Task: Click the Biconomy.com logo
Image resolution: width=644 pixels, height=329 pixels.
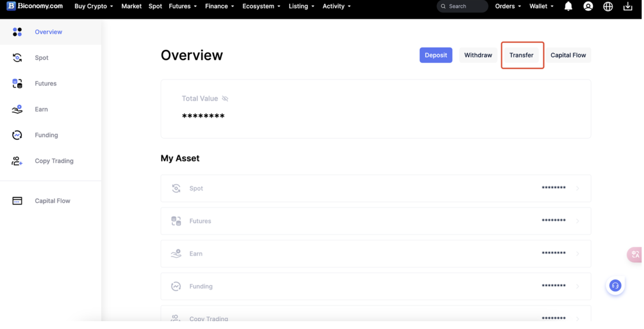Action: [35, 6]
